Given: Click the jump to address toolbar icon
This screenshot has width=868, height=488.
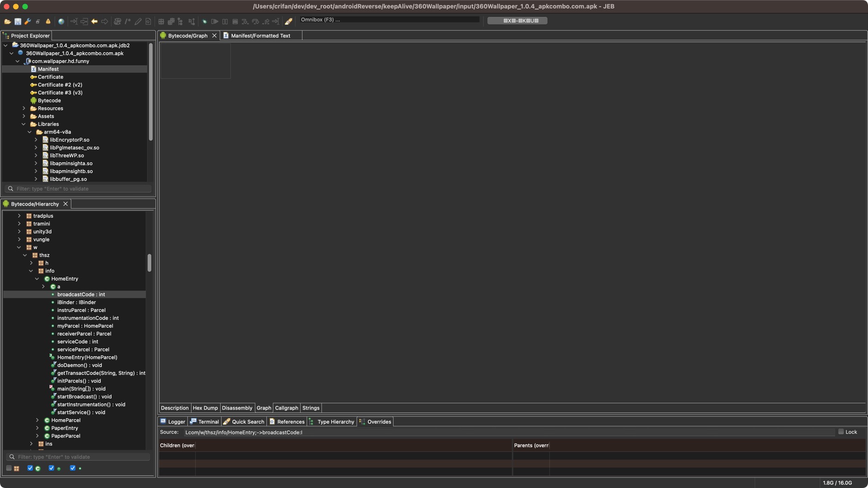Looking at the screenshot, I should (74, 21).
